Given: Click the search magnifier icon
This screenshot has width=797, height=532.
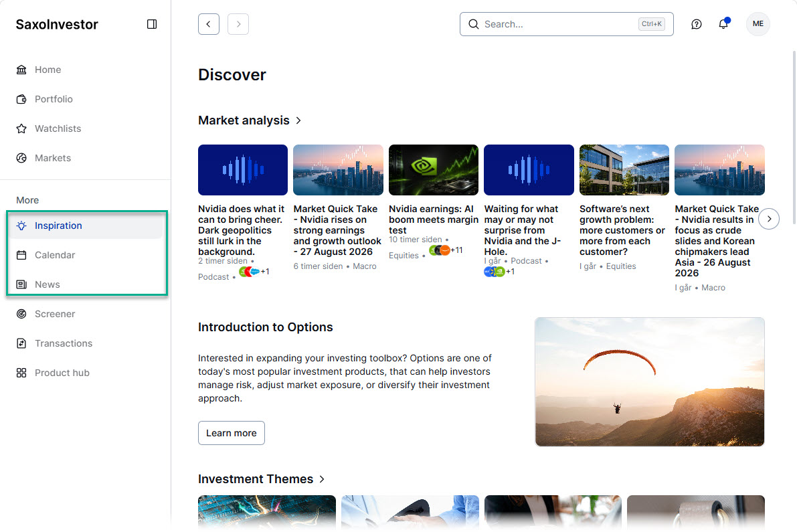Looking at the screenshot, I should tap(473, 24).
